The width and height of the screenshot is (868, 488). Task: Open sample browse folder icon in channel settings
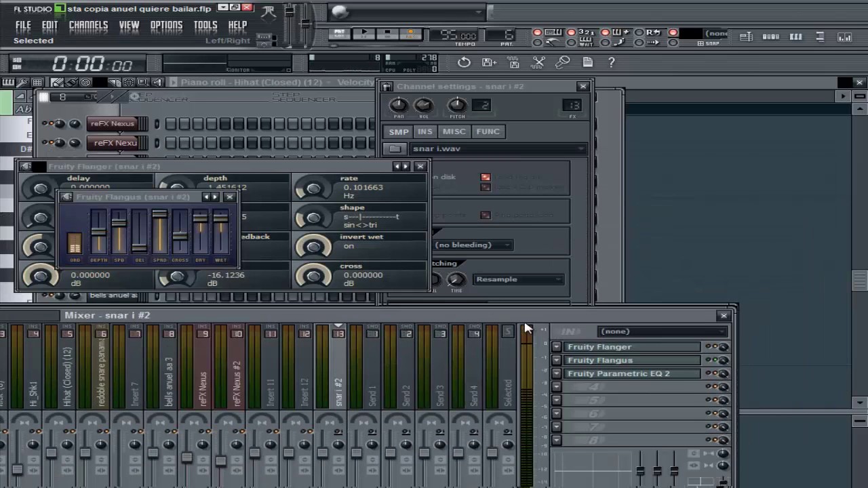pos(395,149)
